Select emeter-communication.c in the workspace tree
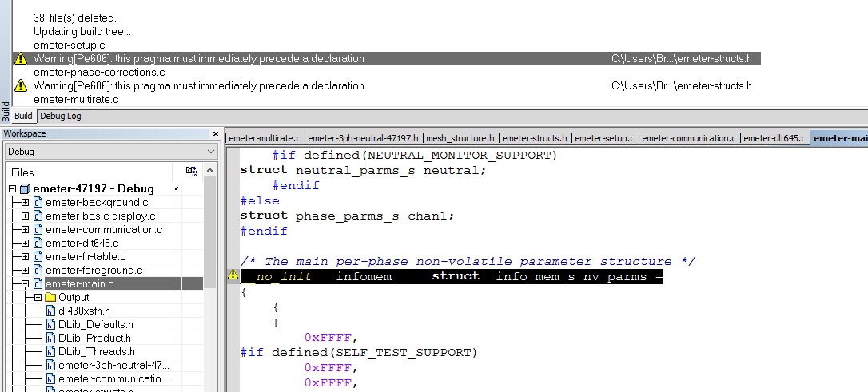 104,229
